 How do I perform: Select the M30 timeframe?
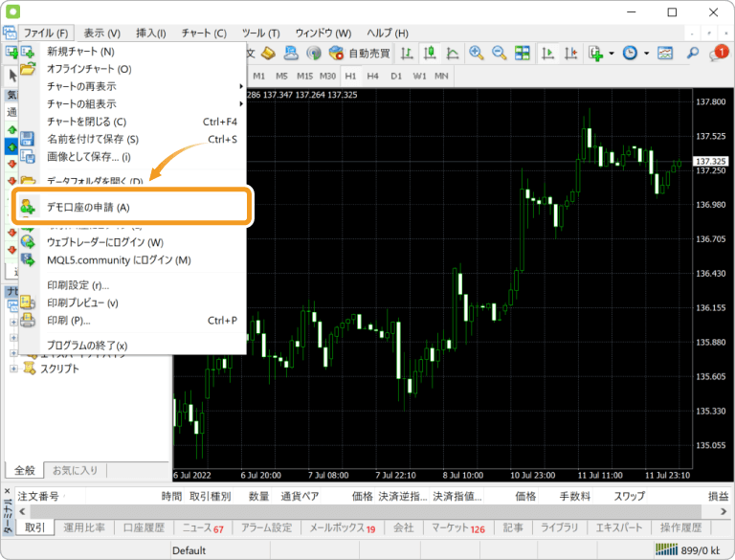click(x=327, y=76)
